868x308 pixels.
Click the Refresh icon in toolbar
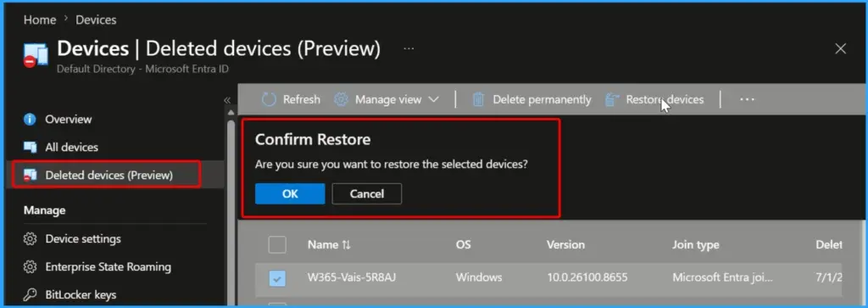[269, 100]
